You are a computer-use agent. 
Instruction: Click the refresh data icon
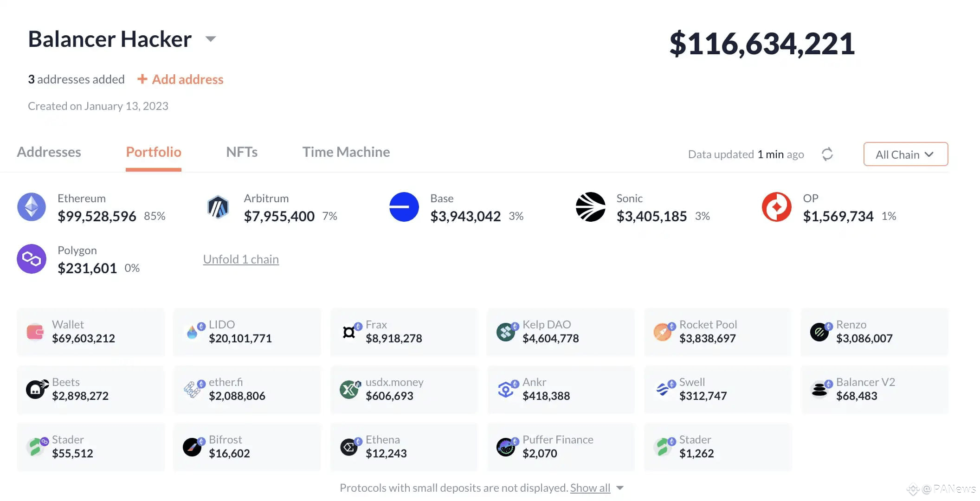pos(827,154)
